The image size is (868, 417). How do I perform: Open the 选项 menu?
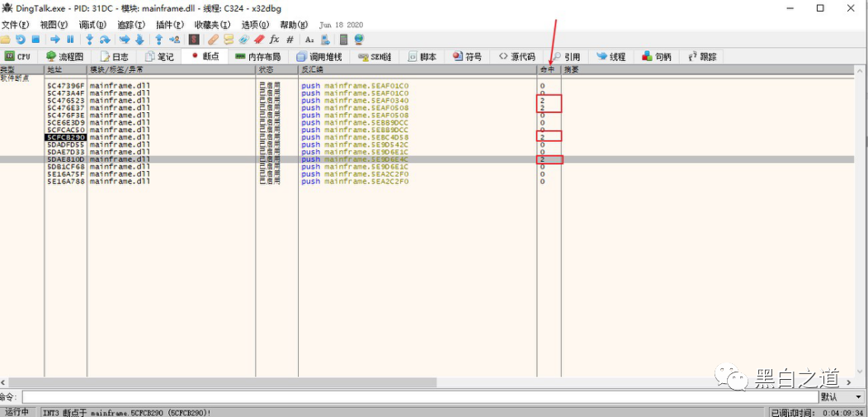[255, 25]
